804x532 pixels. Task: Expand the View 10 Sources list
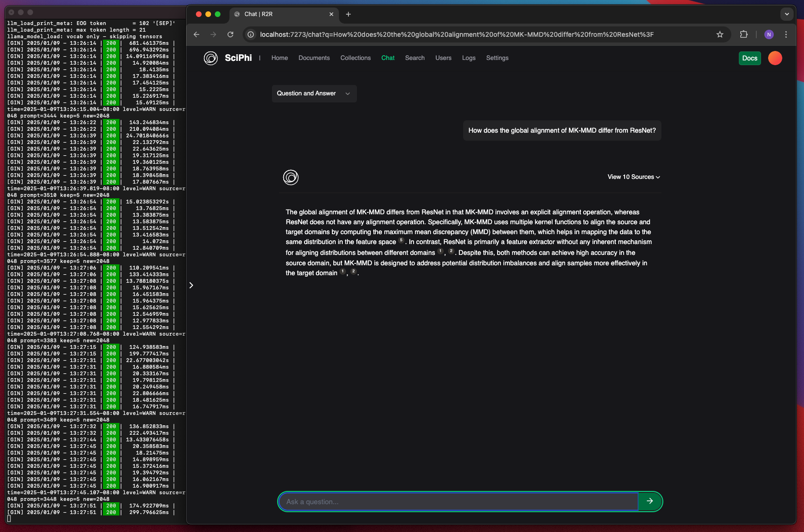[634, 177]
